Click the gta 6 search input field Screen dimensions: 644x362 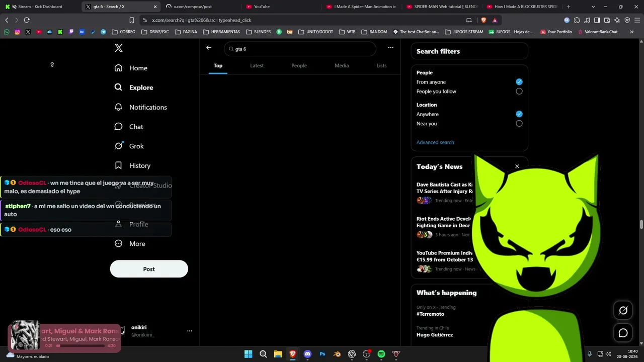(x=300, y=49)
